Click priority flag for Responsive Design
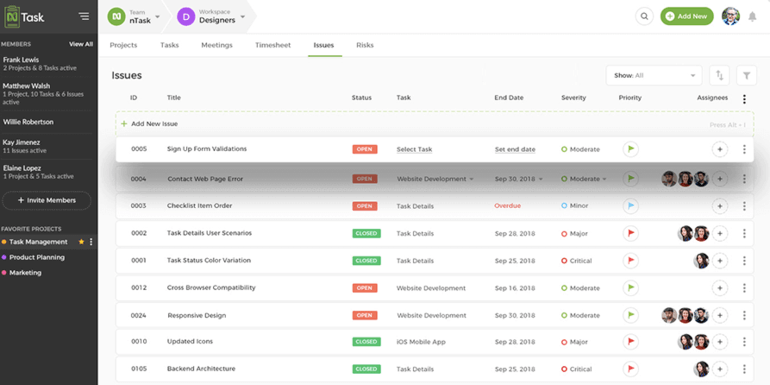The height and width of the screenshot is (385, 770). 631,315
